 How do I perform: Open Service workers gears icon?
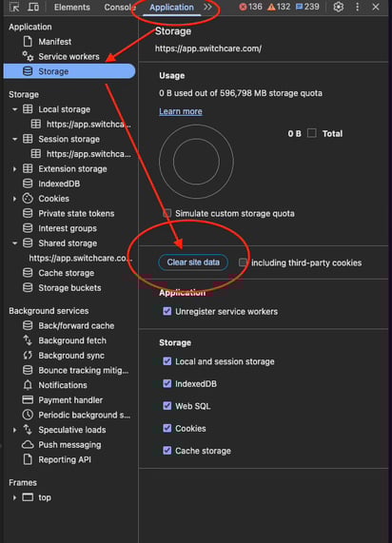point(28,56)
